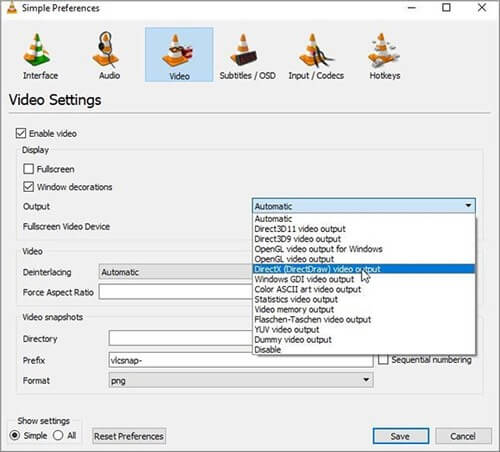Click the Reset Preferences button
Viewport: 500px width, 452px height.
(129, 436)
